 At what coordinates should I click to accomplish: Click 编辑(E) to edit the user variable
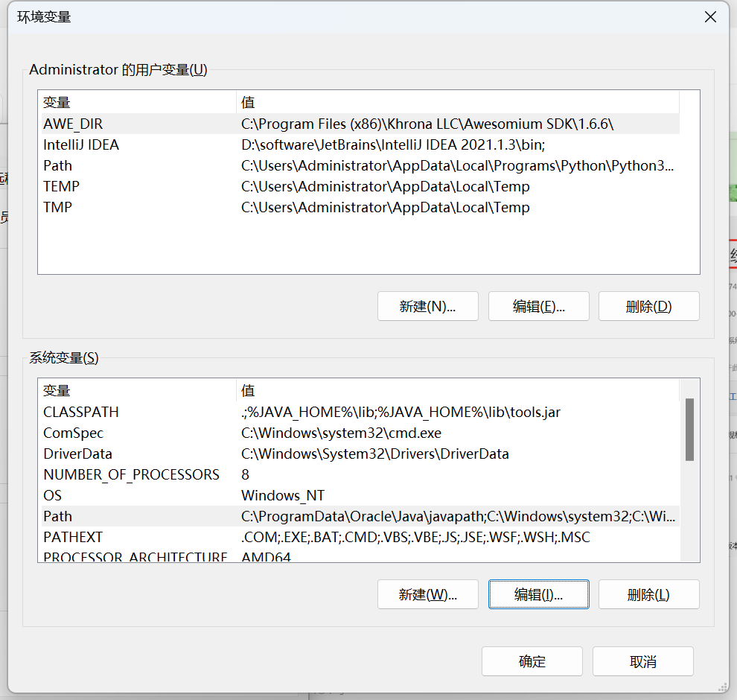(x=538, y=305)
